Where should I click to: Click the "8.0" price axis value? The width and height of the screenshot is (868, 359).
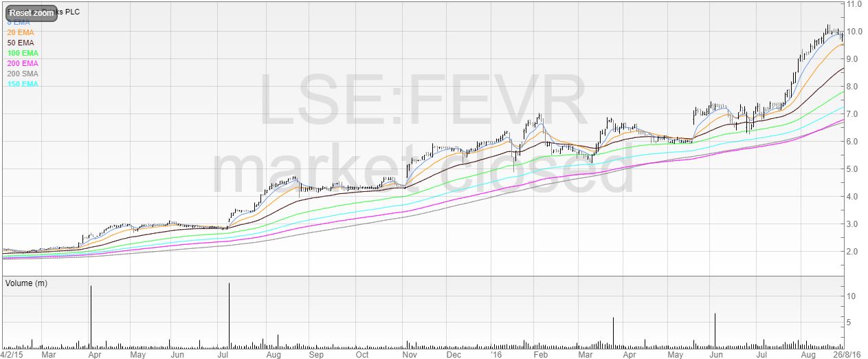(854, 87)
